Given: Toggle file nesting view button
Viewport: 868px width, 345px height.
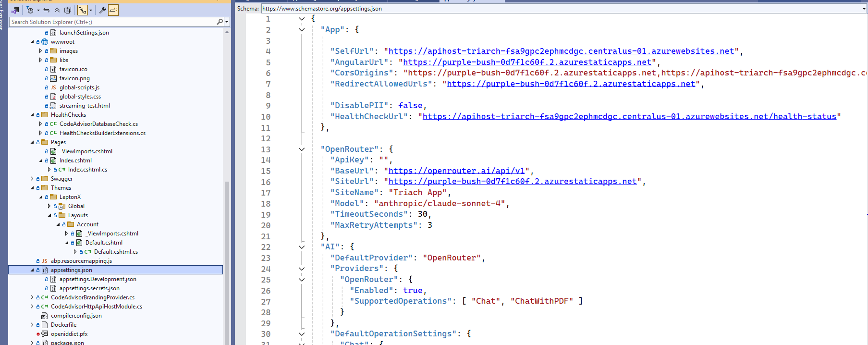Looking at the screenshot, I should coord(83,10).
